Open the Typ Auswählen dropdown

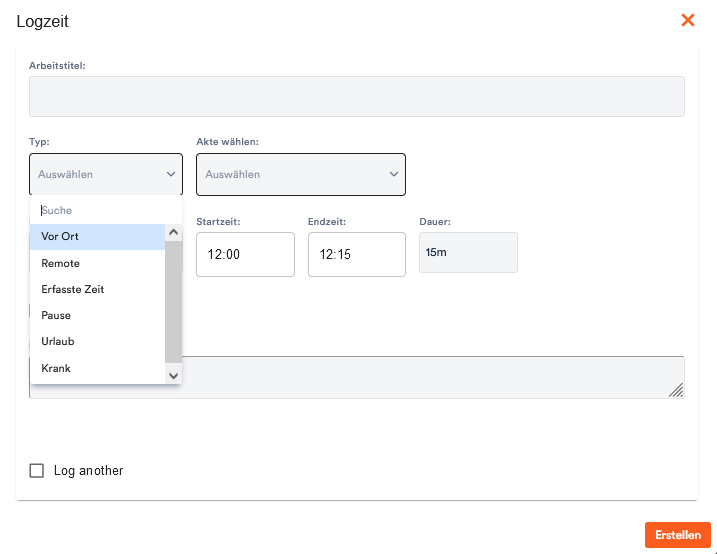106,174
